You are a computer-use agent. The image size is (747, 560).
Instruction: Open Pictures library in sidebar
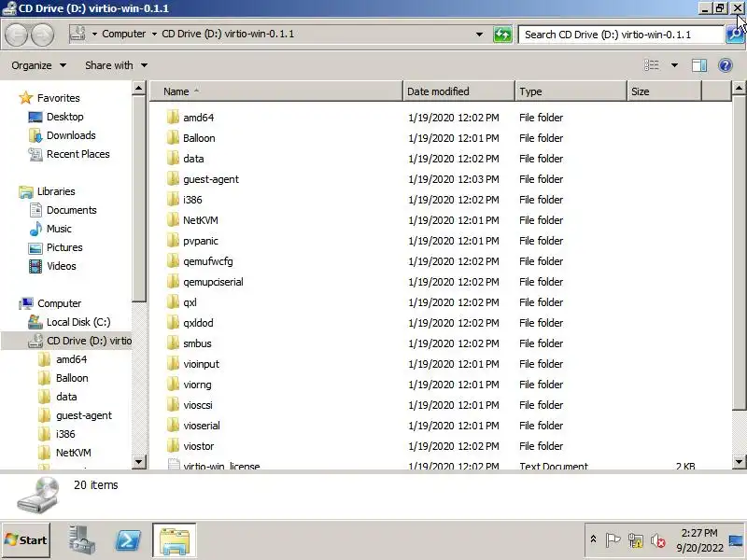[55, 247]
